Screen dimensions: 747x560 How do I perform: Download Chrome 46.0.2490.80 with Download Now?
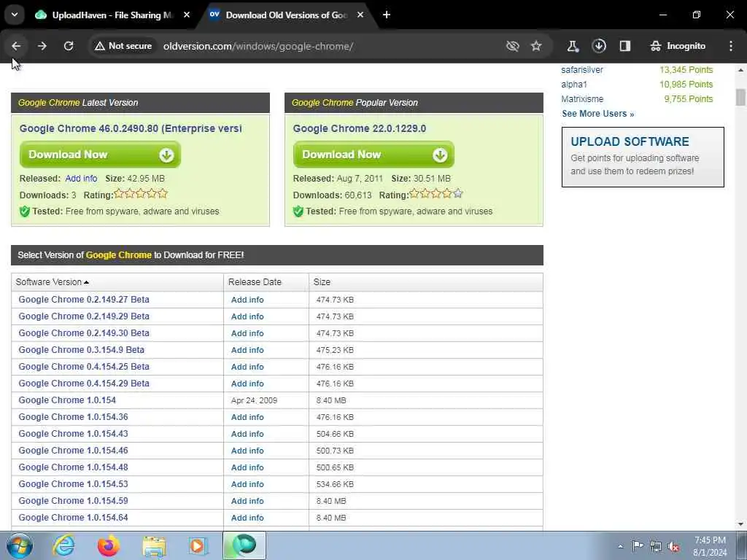pos(100,155)
